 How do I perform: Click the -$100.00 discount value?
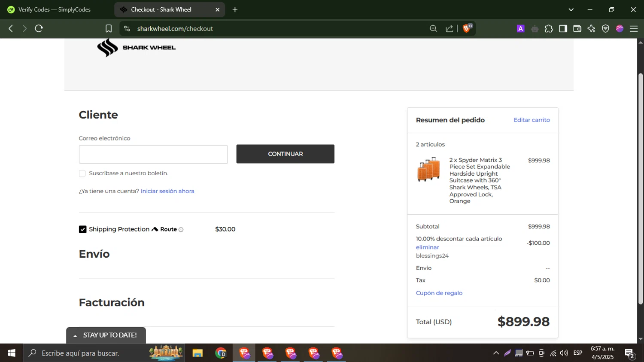pos(538,243)
